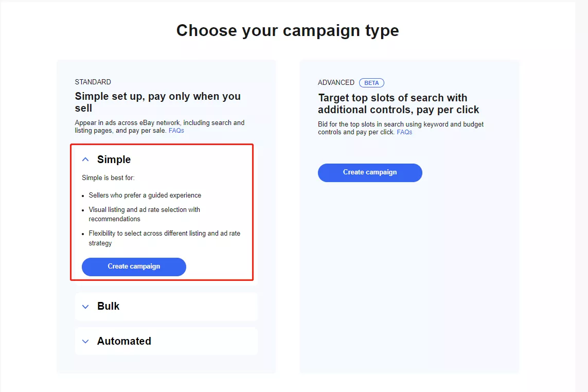Click the Target top slots of search heading
This screenshot has width=588, height=392.
tap(393, 103)
